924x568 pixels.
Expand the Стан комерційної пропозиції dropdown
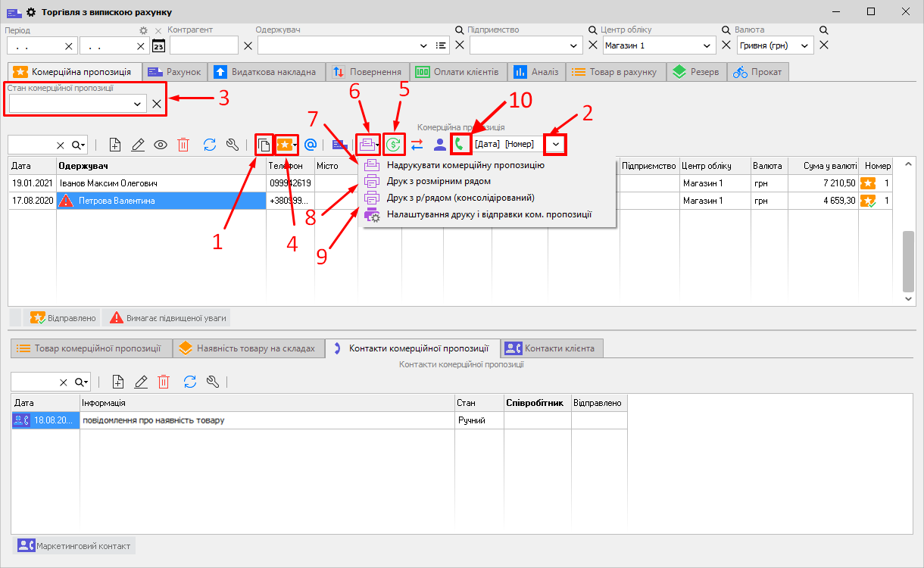pyautogui.click(x=138, y=104)
